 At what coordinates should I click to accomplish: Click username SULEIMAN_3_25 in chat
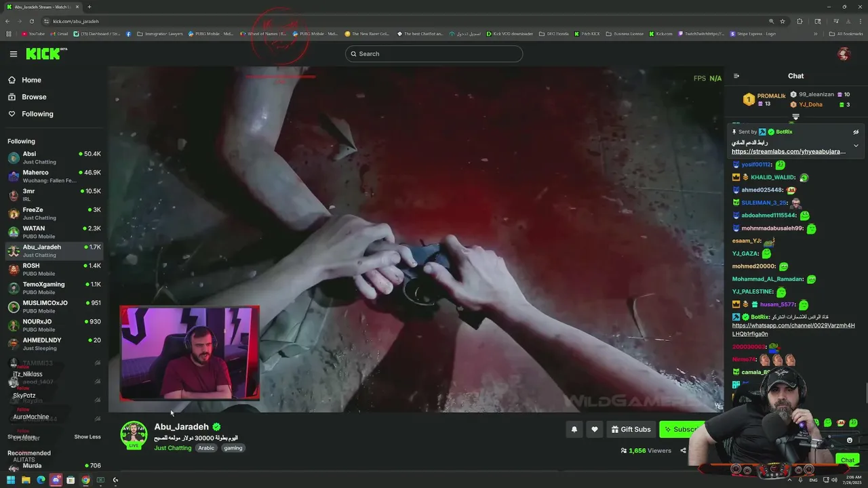pyautogui.click(x=764, y=203)
